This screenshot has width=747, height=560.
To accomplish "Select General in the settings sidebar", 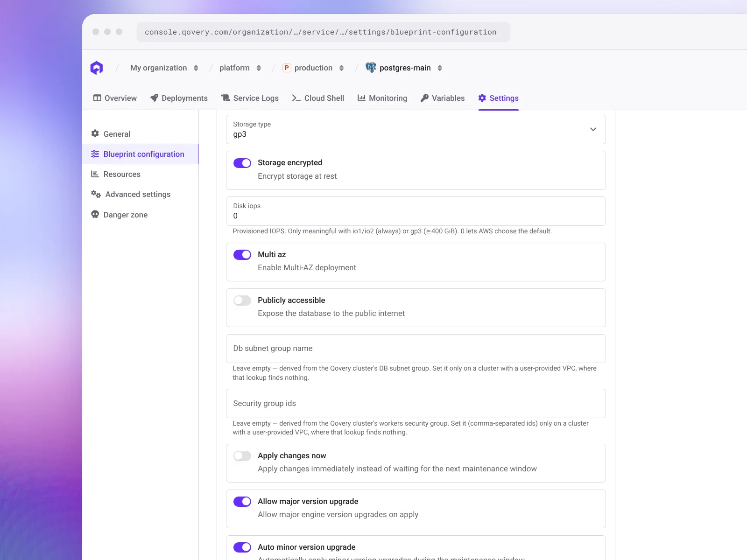I will pos(141,134).
